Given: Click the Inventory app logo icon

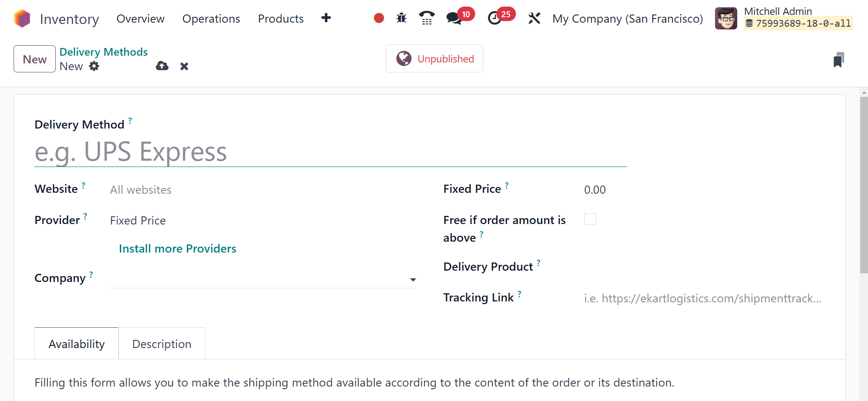Looking at the screenshot, I should point(22,19).
